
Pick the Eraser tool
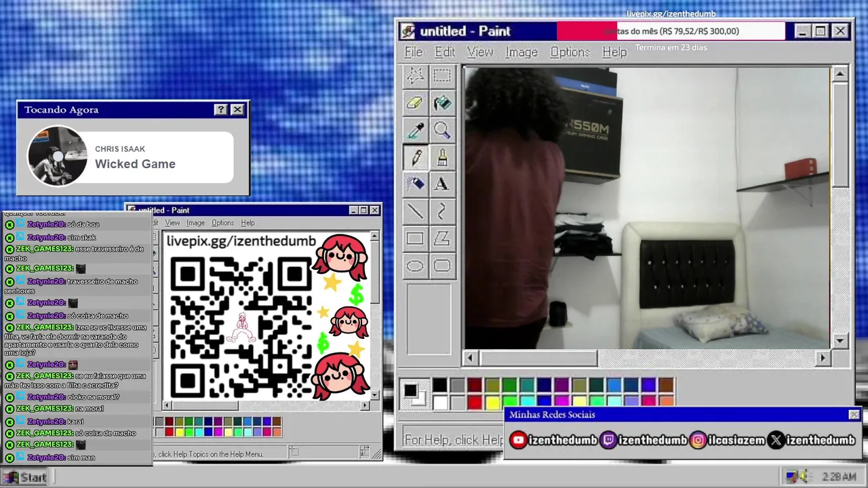(415, 103)
